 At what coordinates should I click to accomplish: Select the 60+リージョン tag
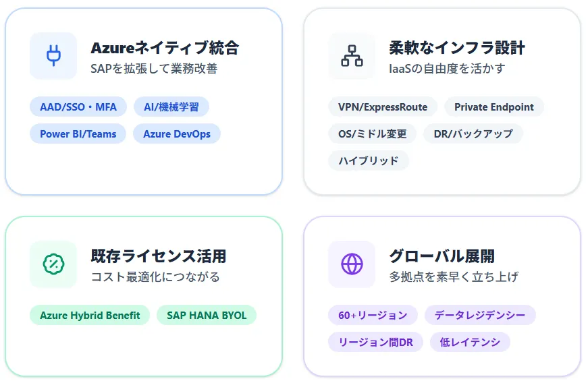click(x=373, y=315)
